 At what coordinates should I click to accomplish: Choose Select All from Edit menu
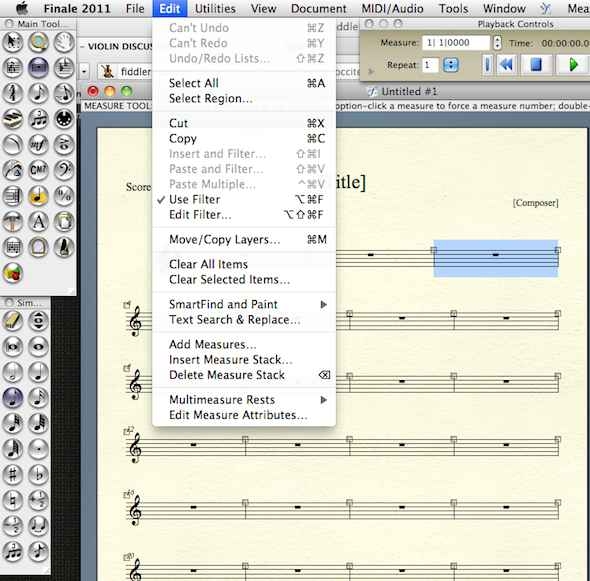coord(244,83)
